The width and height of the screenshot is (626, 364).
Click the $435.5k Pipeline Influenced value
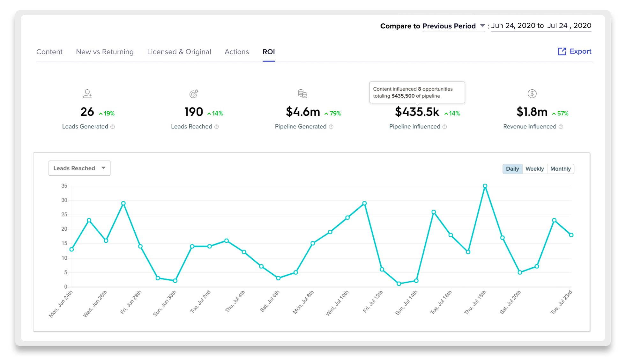pyautogui.click(x=417, y=112)
